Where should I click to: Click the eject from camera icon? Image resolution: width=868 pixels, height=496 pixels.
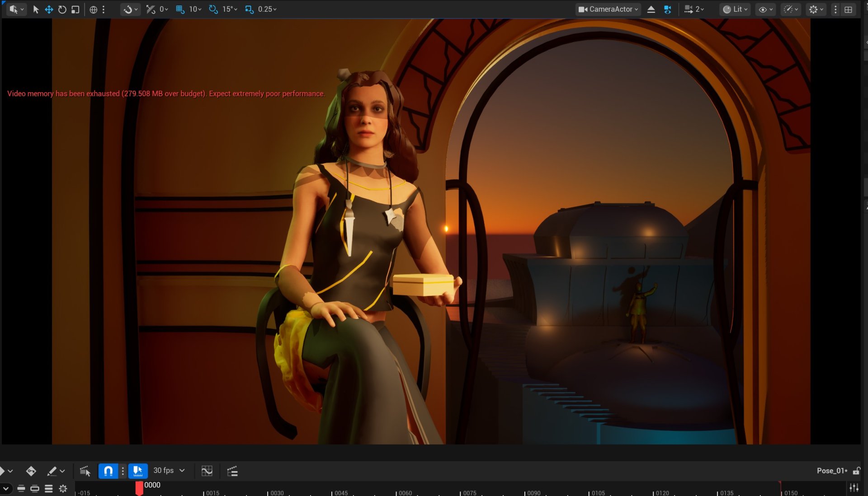(651, 9)
